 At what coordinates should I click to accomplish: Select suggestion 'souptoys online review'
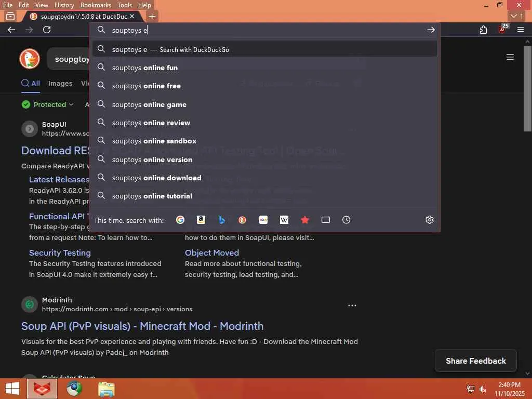[264, 123]
